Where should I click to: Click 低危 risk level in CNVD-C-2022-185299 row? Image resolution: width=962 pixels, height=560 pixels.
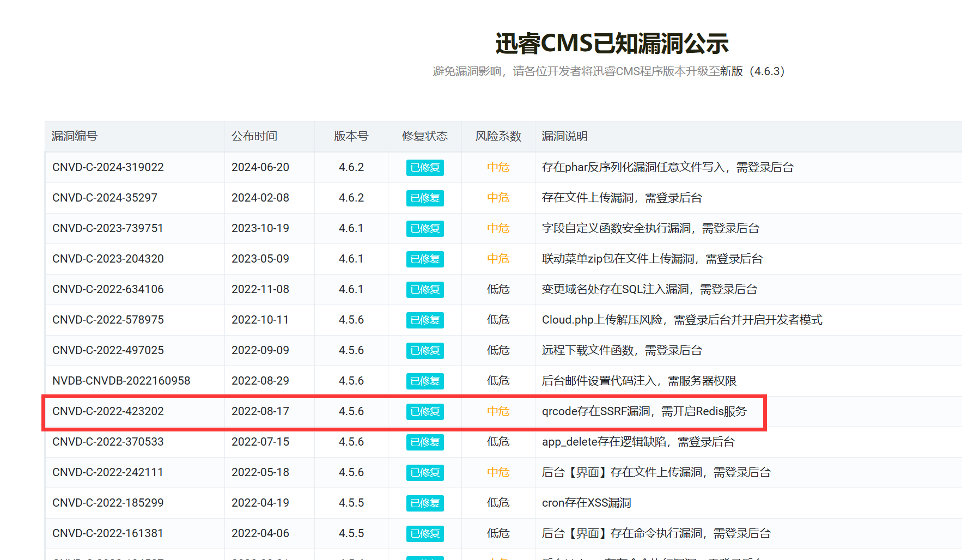(x=498, y=503)
